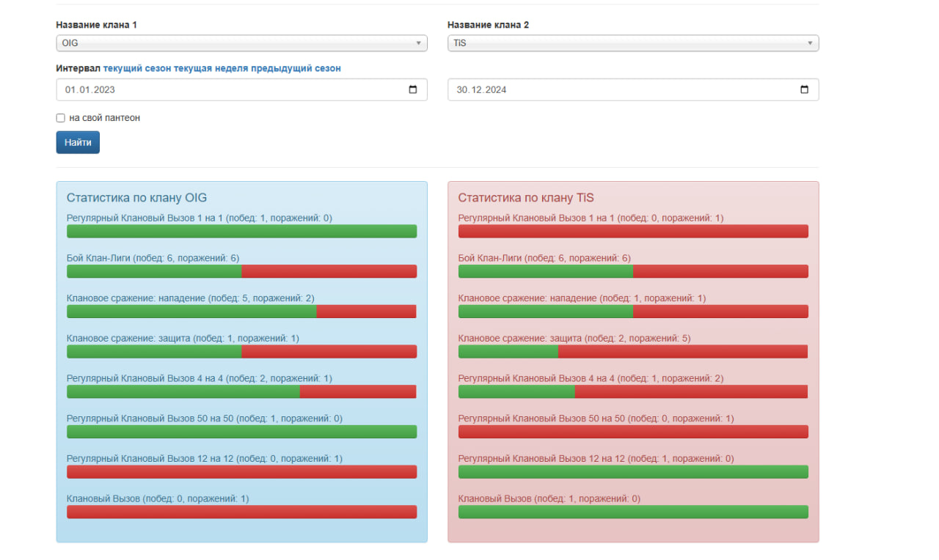Screen dimensions: 939x560
Task: Click the 'Статистика по клану TiS' heading
Action: click(526, 198)
